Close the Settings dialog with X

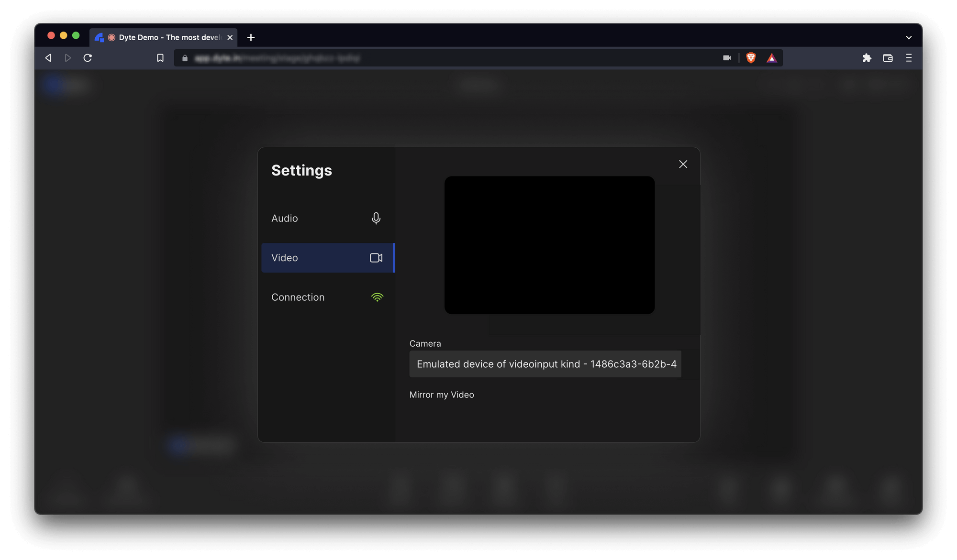click(x=683, y=164)
